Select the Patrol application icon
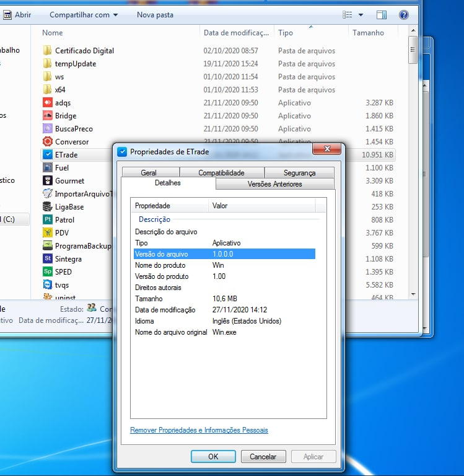 coord(47,220)
